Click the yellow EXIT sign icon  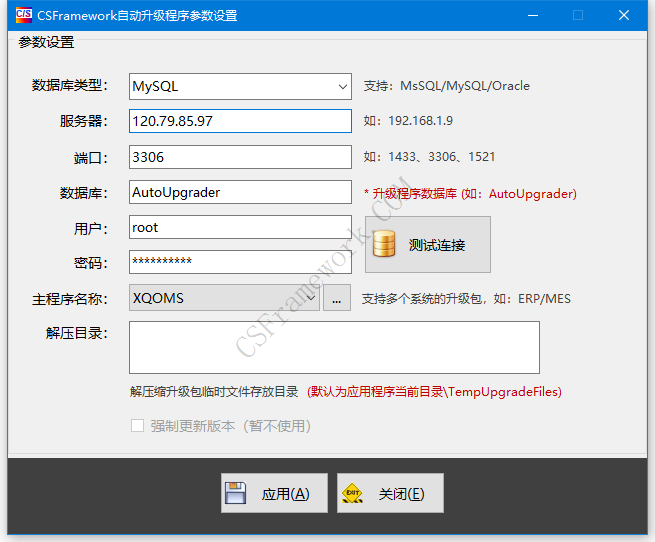(352, 493)
